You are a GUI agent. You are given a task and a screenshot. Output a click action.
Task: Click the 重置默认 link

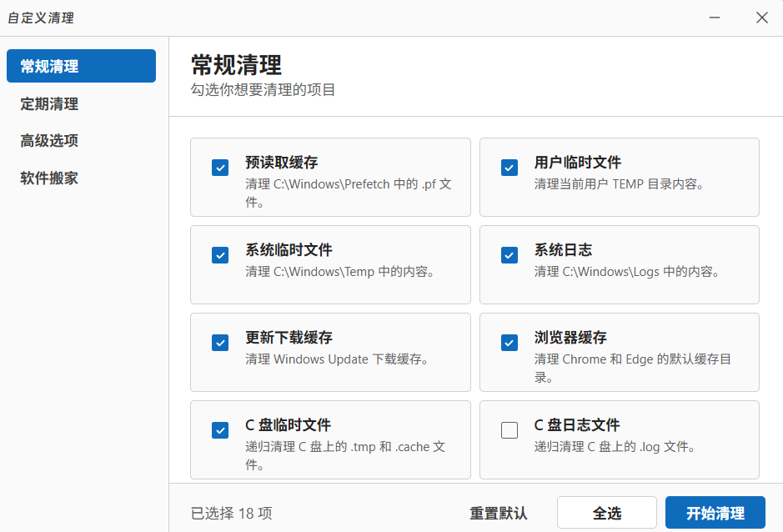pos(499,513)
